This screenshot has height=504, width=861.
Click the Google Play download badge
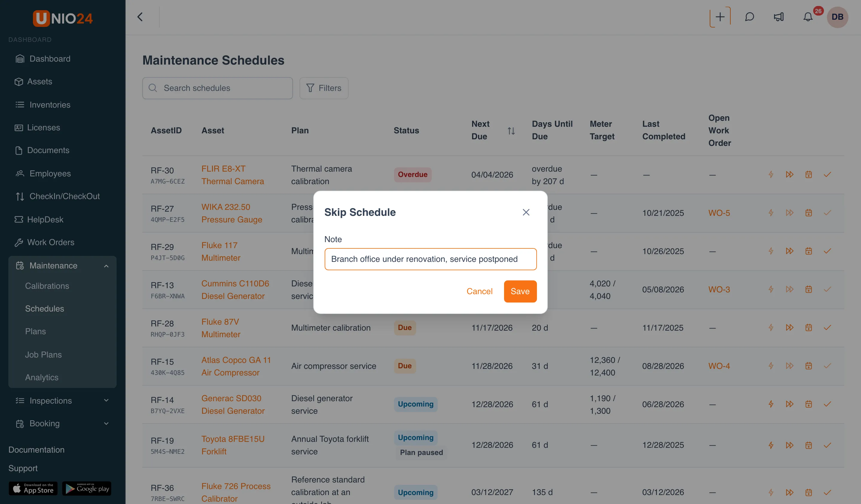pos(87,488)
